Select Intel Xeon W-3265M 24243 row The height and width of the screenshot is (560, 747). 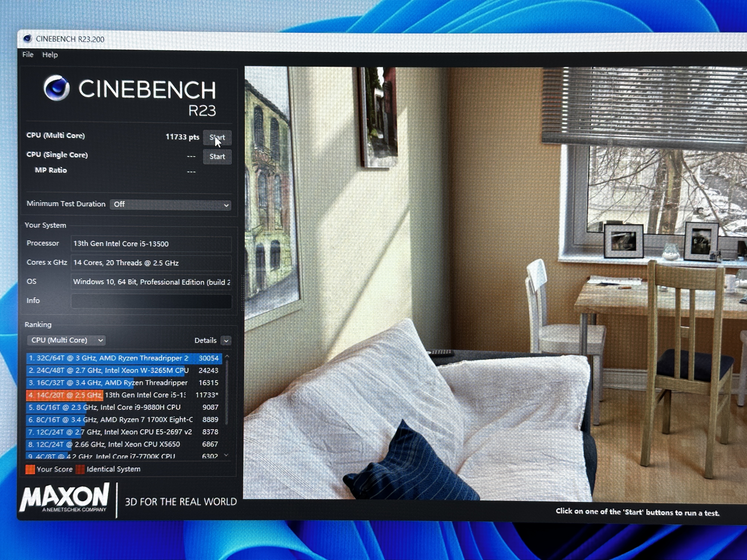tap(124, 370)
